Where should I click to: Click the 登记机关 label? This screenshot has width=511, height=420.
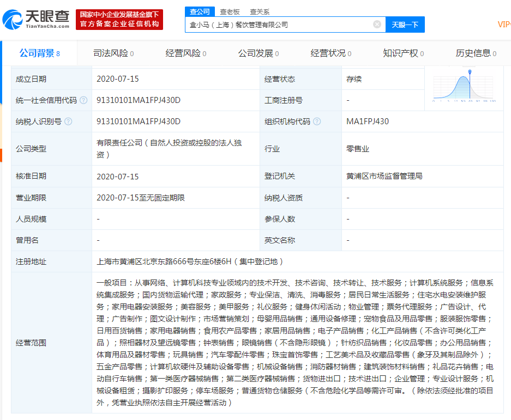click(x=280, y=176)
